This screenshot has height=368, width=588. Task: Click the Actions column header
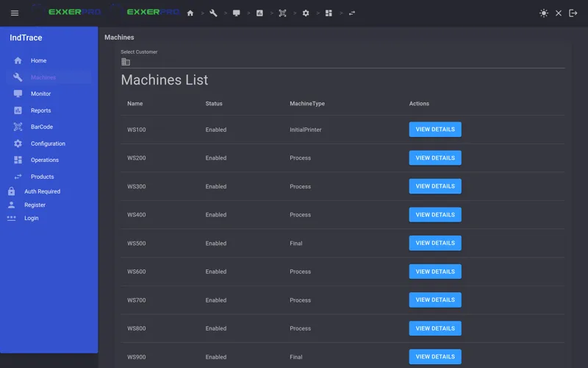tap(419, 104)
